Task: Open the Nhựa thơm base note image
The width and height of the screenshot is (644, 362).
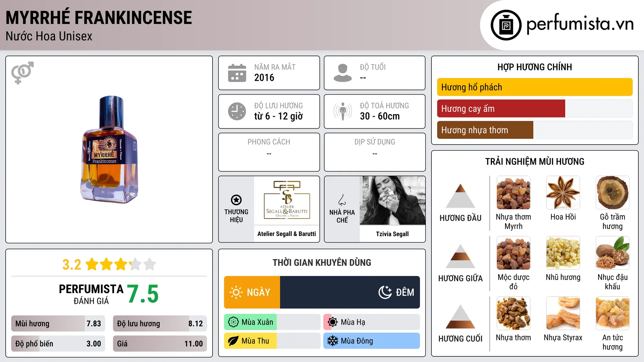Action: click(514, 313)
